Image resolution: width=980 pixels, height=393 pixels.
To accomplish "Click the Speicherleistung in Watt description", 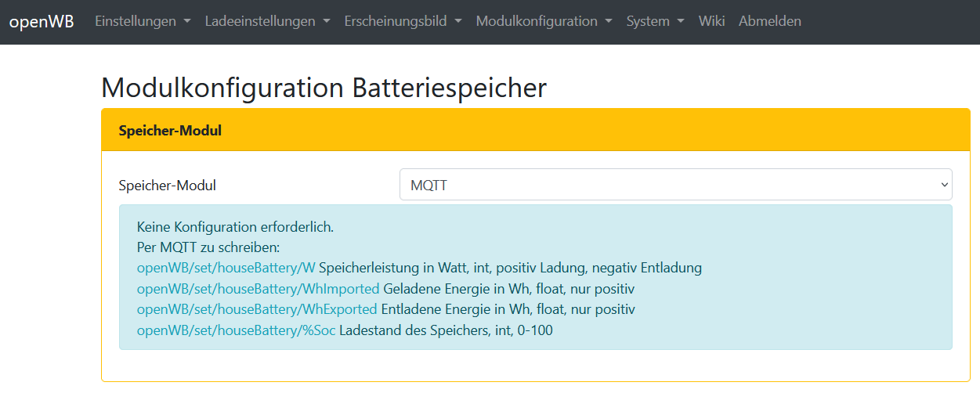I will pyautogui.click(x=510, y=268).
